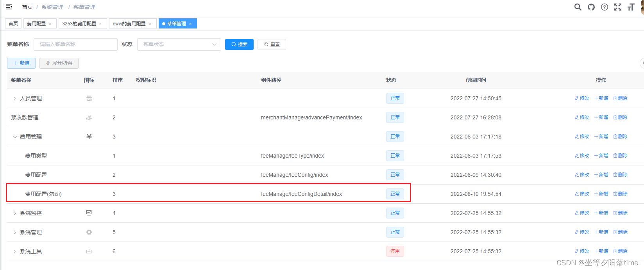Click the store icon in 人员管理 row

(x=89, y=98)
